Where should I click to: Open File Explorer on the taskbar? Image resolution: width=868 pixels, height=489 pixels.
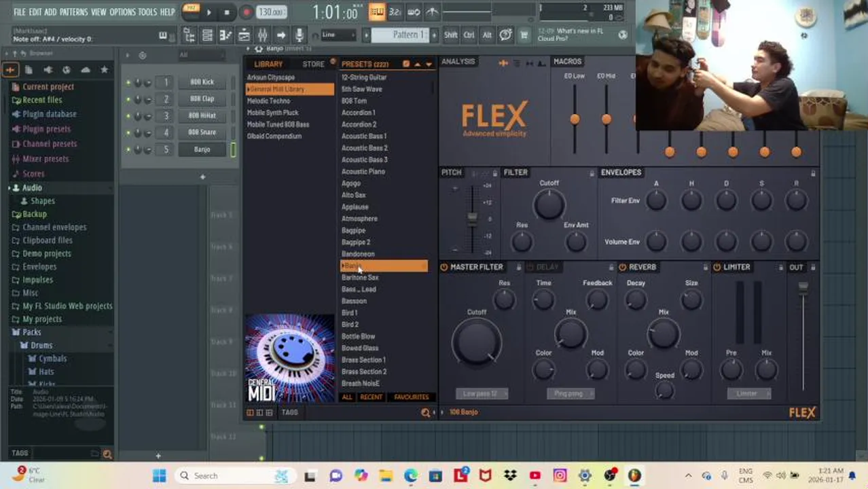click(386, 475)
